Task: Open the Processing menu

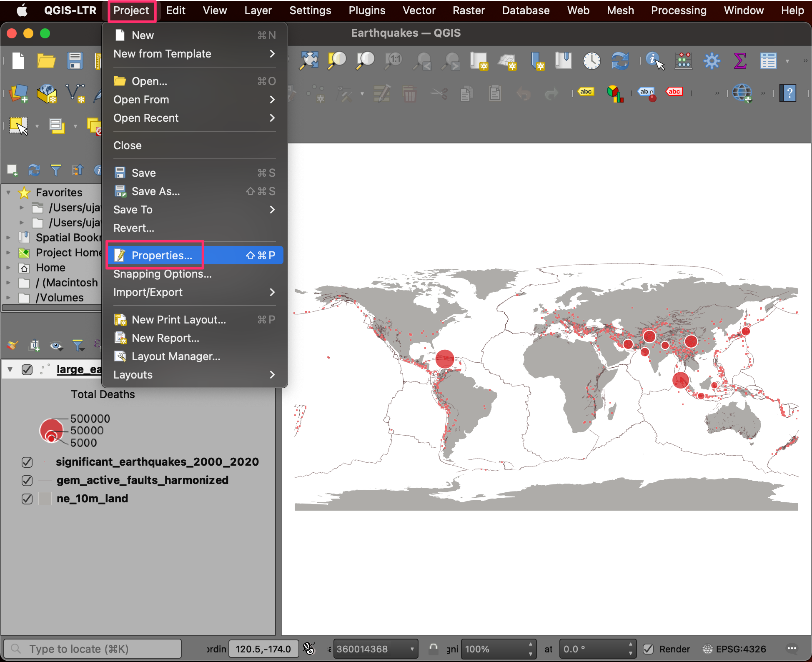Action: 679,10
